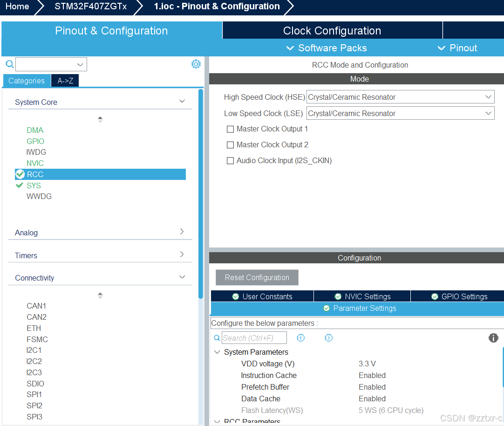Select SDIO in Connectivity
Screen dimensions: 504x426
(35, 384)
